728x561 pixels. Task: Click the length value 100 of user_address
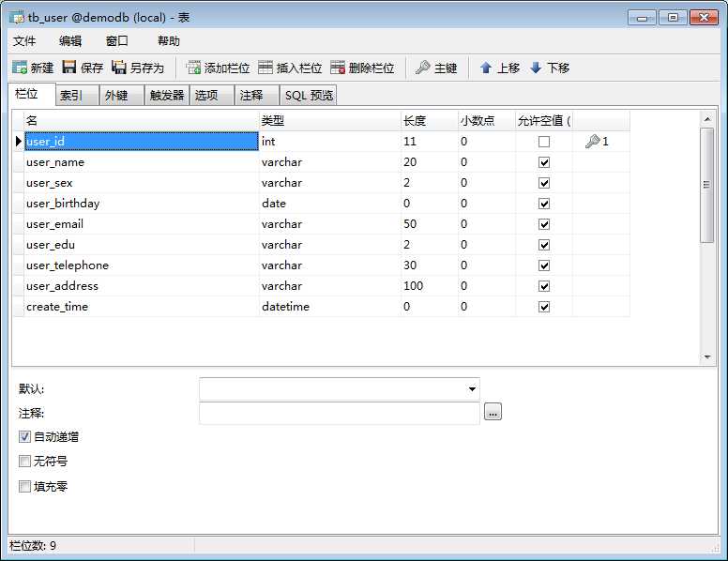[x=413, y=285]
